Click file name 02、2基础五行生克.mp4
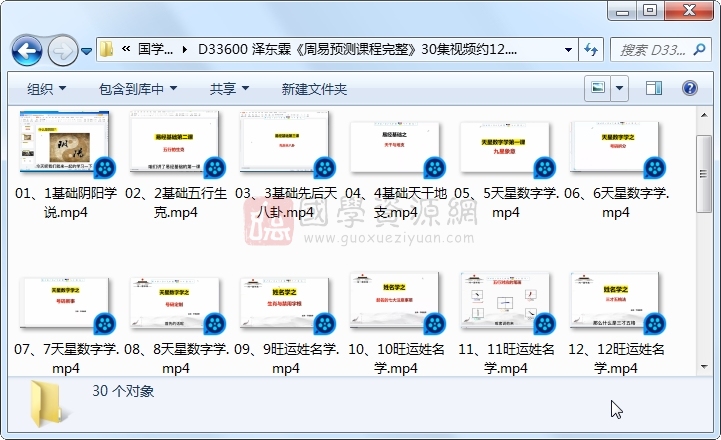Image resolution: width=721 pixels, height=440 pixels. (176, 203)
